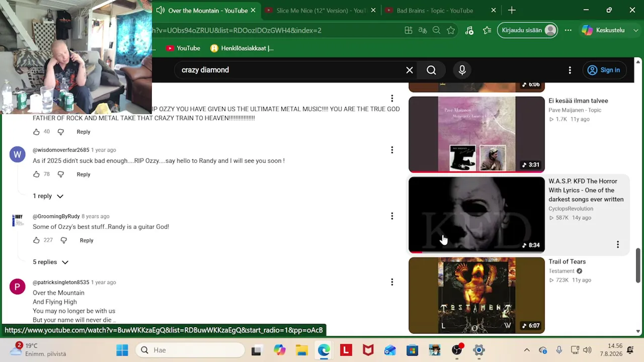Open Edge settings and more menu

pos(568,30)
